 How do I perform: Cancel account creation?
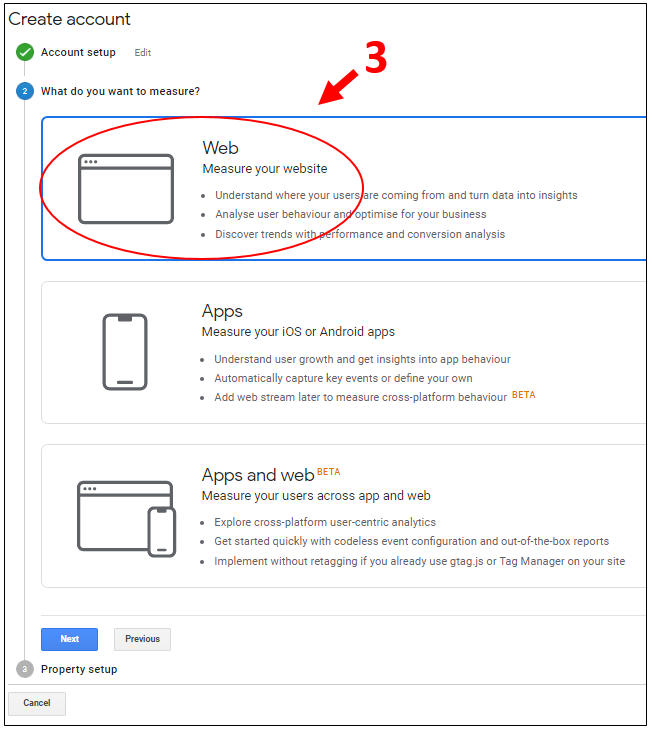pyautogui.click(x=37, y=703)
